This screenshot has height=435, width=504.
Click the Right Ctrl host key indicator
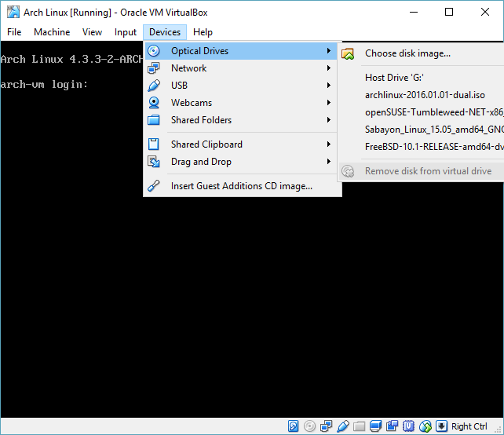469,426
